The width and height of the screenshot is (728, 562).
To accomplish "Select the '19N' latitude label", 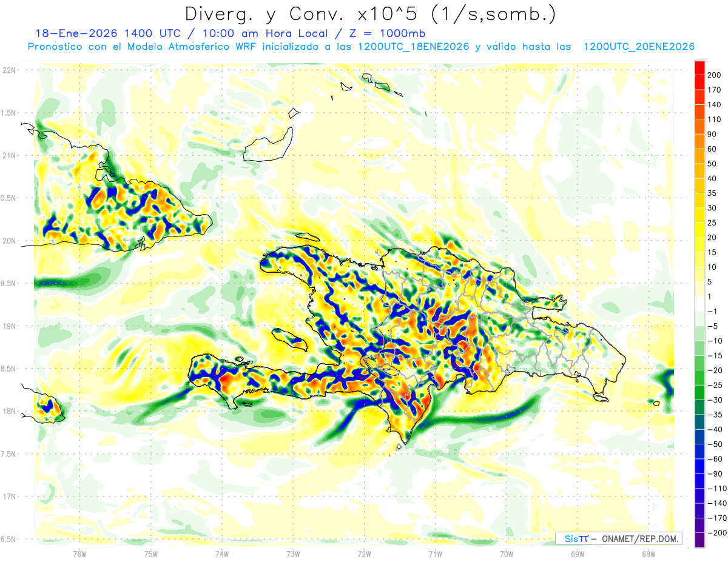I will [x=9, y=326].
